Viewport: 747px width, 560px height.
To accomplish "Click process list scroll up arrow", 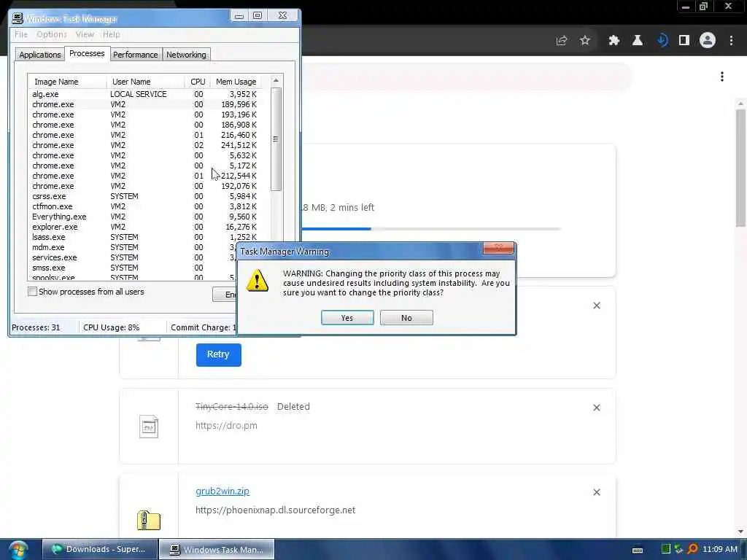I will click(x=276, y=81).
